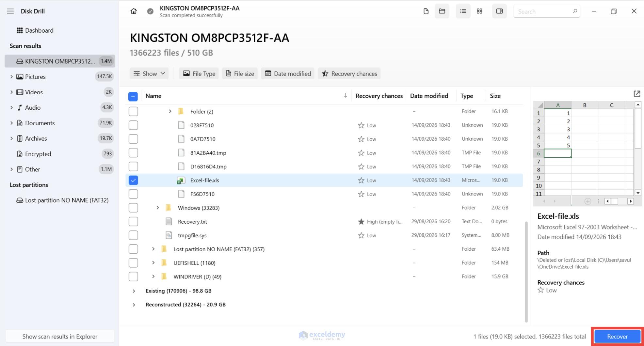The width and height of the screenshot is (644, 346).
Task: Check the 81A2BA40.tmp file checkbox
Action: [133, 153]
